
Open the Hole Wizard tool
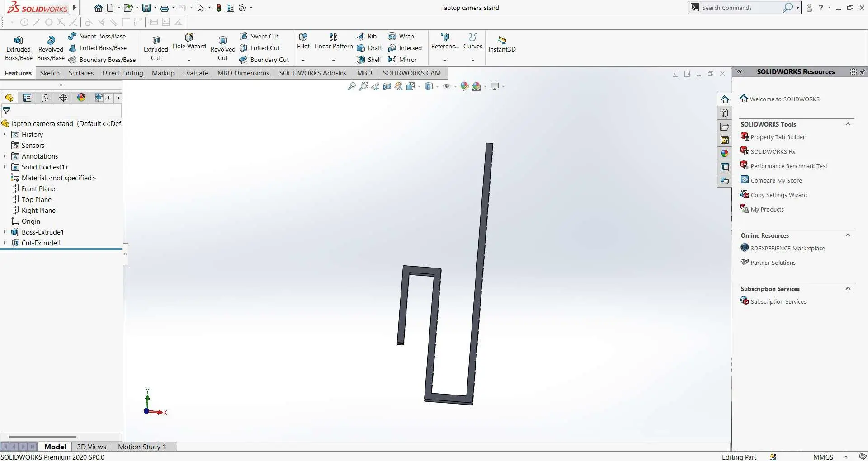[x=189, y=41]
